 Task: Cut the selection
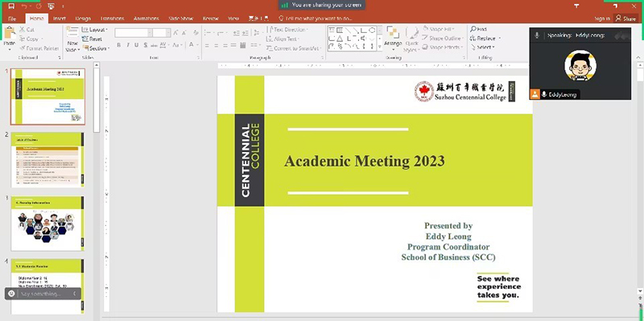point(27,30)
